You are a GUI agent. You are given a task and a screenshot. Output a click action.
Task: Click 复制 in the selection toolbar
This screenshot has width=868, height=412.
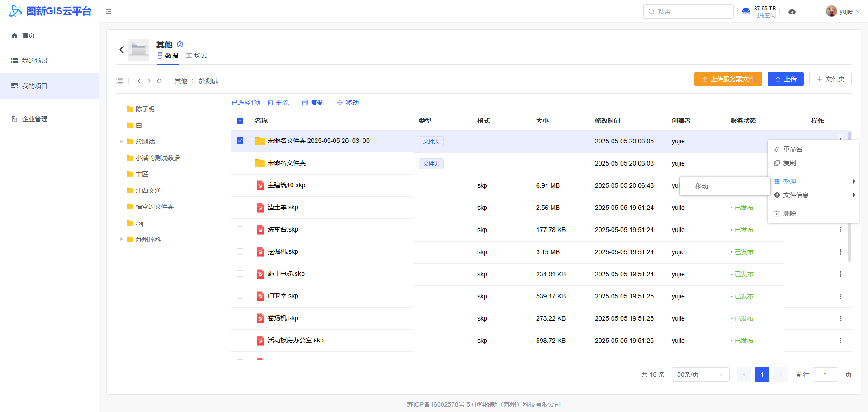(x=313, y=103)
